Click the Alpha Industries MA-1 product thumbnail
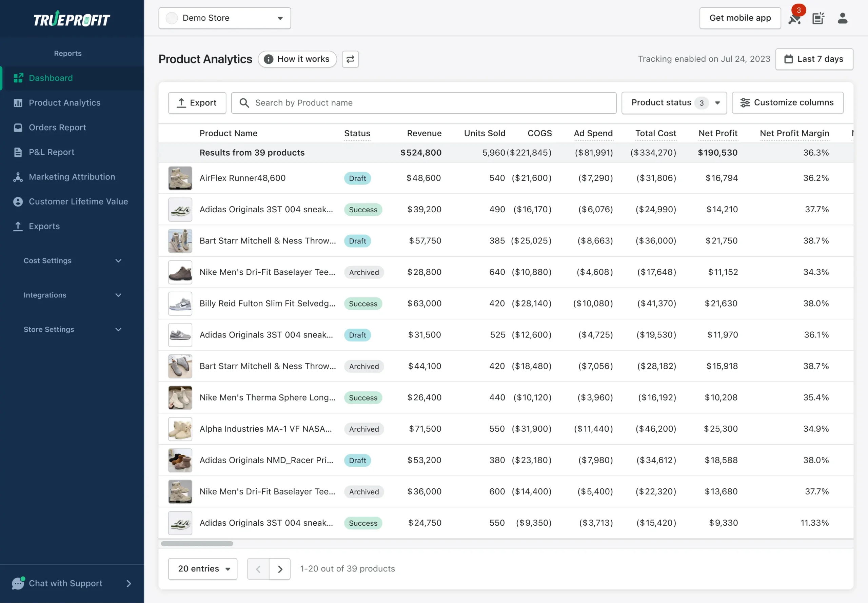The image size is (868, 603). tap(180, 429)
